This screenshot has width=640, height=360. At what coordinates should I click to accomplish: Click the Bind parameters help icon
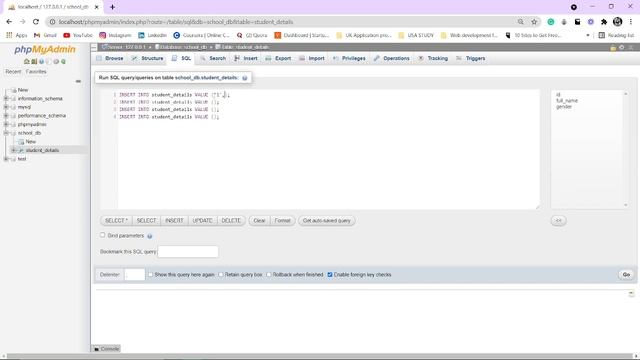point(149,236)
